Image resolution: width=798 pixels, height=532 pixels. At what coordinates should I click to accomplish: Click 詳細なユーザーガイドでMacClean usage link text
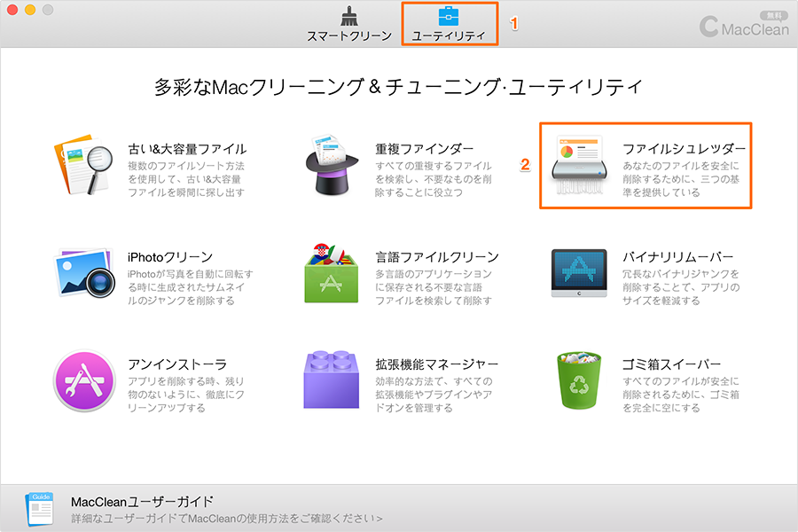tap(226, 519)
